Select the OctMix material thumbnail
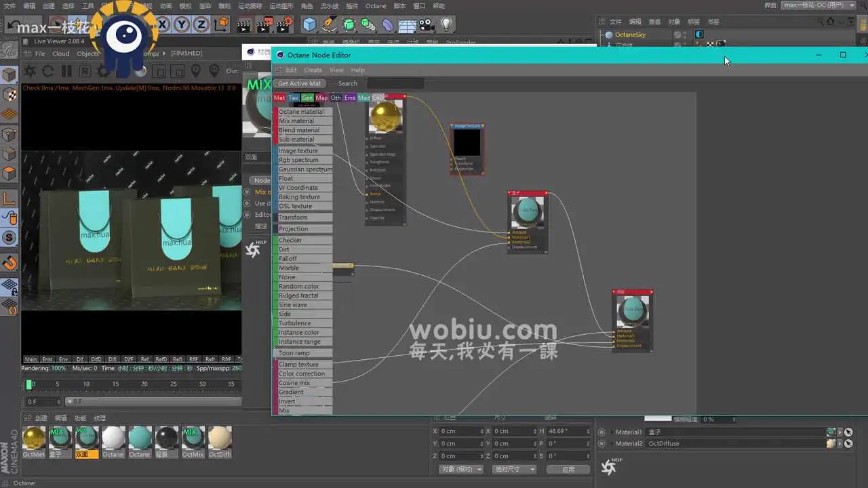Viewport: 868px width, 488px height. pyautogui.click(x=193, y=439)
